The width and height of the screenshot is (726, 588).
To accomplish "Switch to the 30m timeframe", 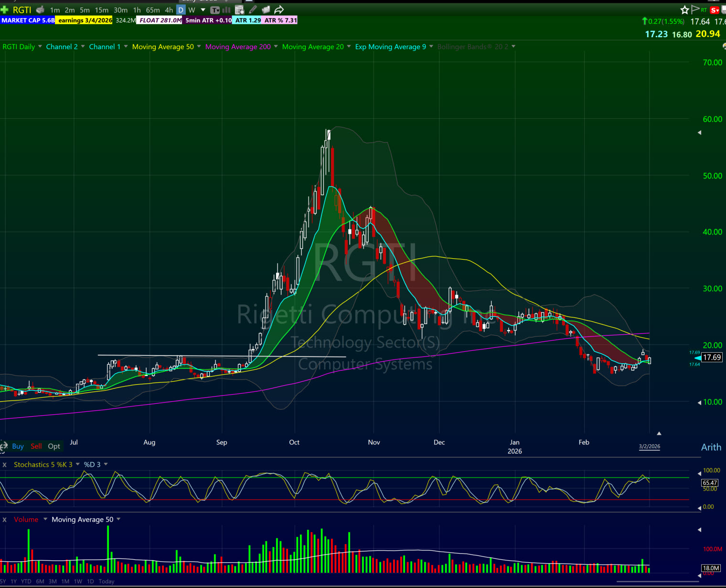I will pyautogui.click(x=120, y=10).
